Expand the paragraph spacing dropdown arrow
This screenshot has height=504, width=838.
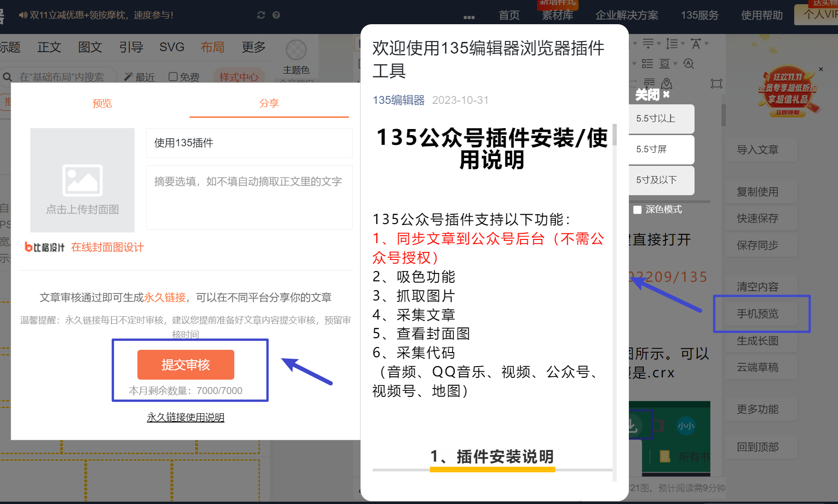659,44
